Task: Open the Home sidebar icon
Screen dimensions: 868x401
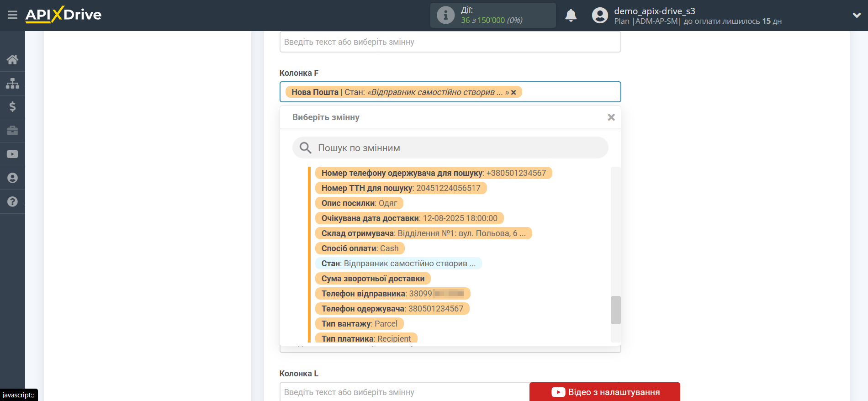Action: tap(12, 59)
